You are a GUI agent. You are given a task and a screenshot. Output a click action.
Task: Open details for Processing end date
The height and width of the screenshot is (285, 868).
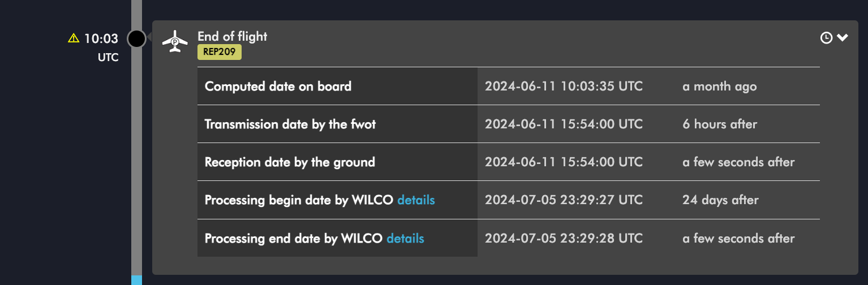pos(405,238)
